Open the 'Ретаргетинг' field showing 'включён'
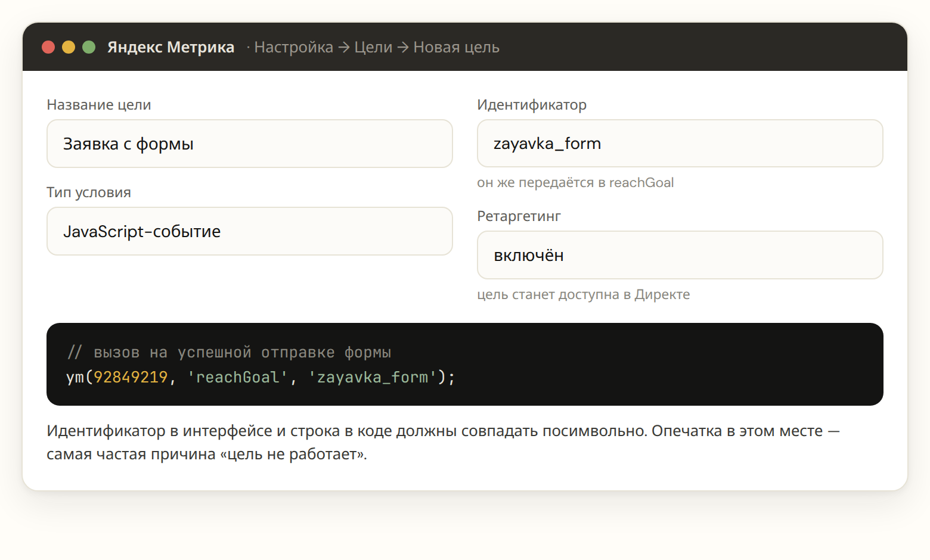The height and width of the screenshot is (560, 930). [x=680, y=255]
